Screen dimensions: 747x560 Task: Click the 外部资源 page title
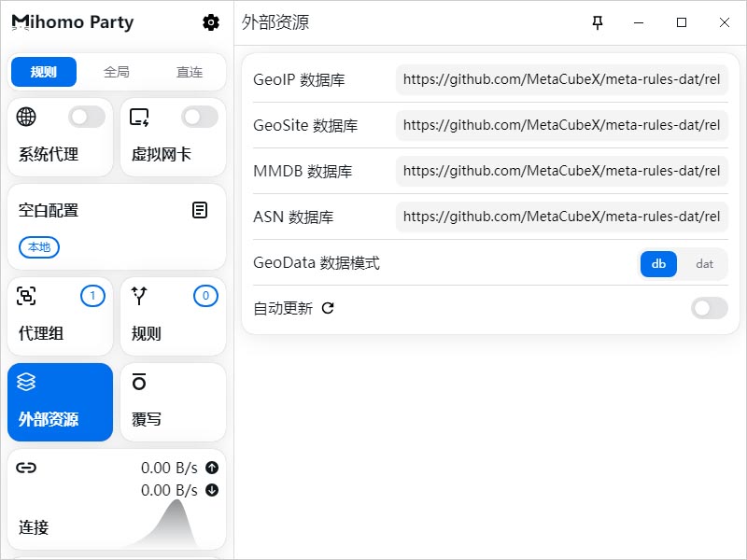click(275, 22)
